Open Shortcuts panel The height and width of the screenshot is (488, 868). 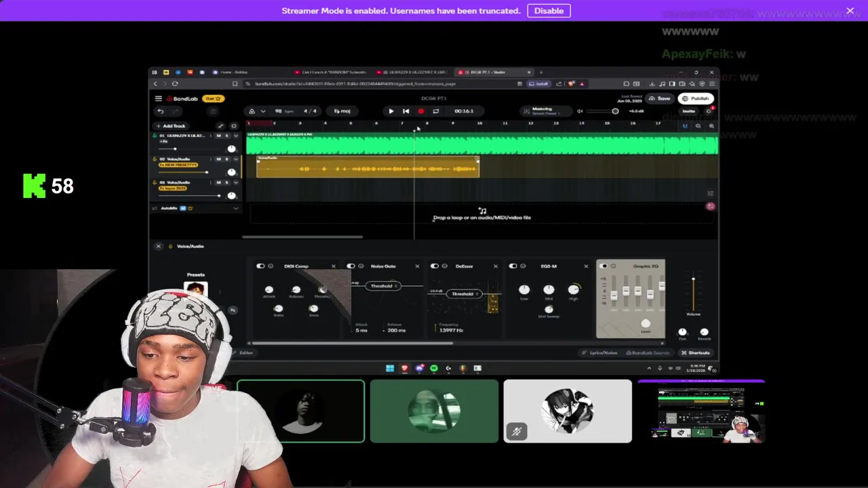[696, 352]
